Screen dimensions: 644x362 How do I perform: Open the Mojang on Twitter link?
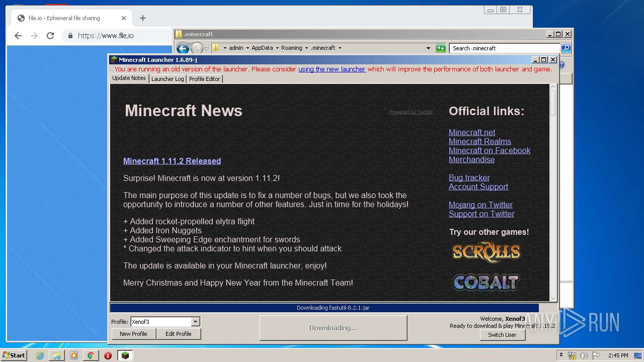(480, 205)
